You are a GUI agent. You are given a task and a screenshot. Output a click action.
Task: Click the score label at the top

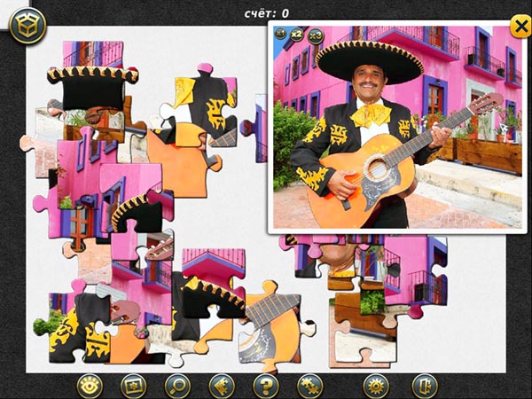266,12
